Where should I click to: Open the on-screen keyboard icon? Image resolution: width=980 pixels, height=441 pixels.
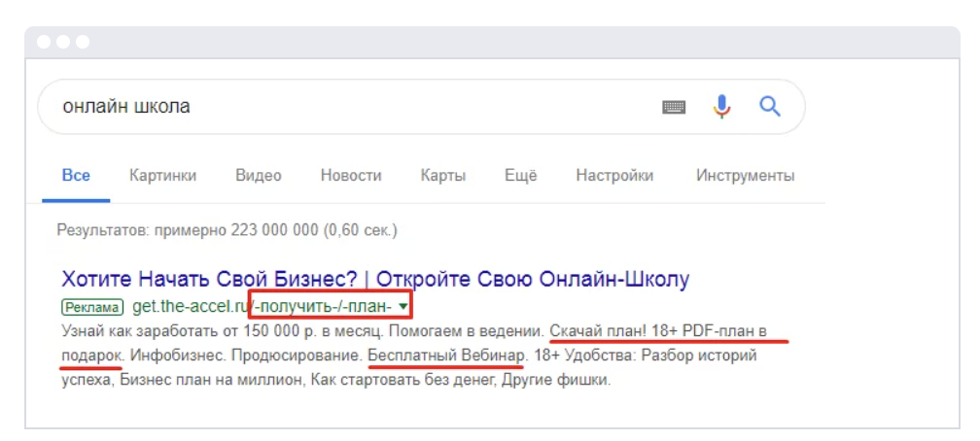pyautogui.click(x=674, y=108)
